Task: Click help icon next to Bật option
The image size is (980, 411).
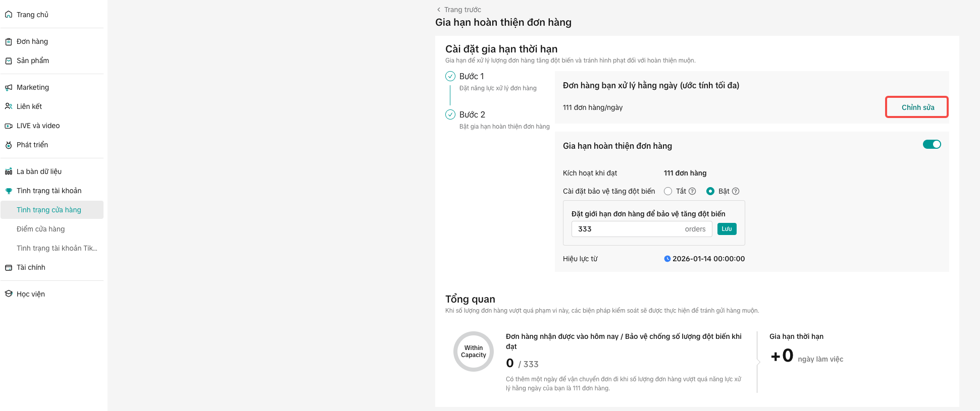Action: coord(736,191)
